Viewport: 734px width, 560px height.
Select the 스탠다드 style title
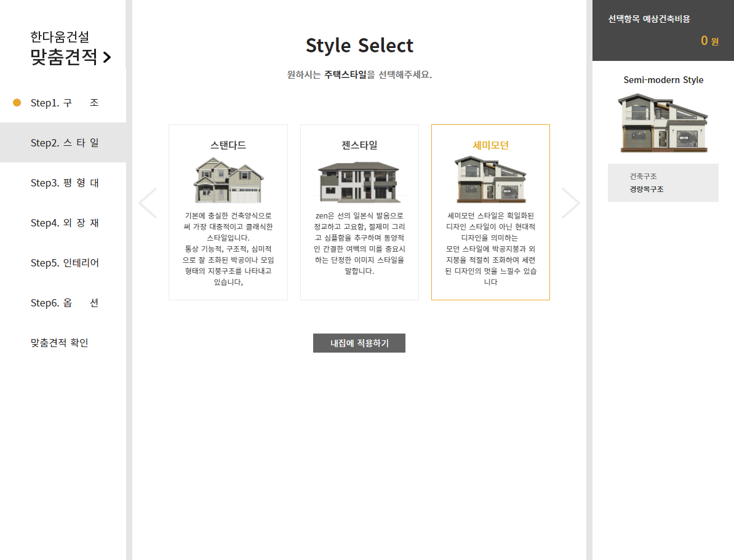pyautogui.click(x=228, y=145)
